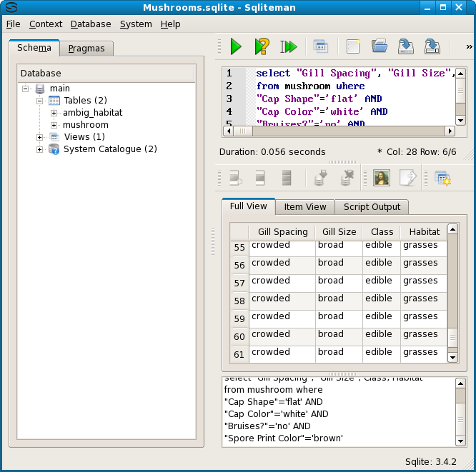Open the Help menu
The height and width of the screenshot is (472, 476).
tap(170, 24)
